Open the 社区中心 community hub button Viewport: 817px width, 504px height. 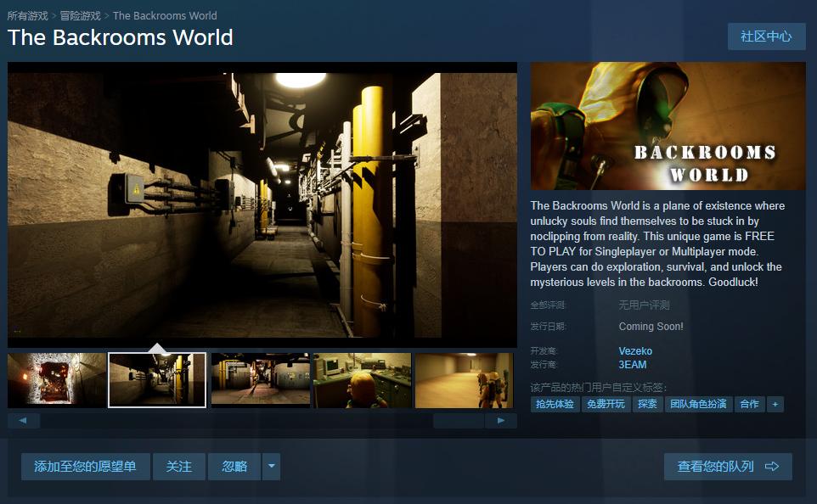[766, 36]
